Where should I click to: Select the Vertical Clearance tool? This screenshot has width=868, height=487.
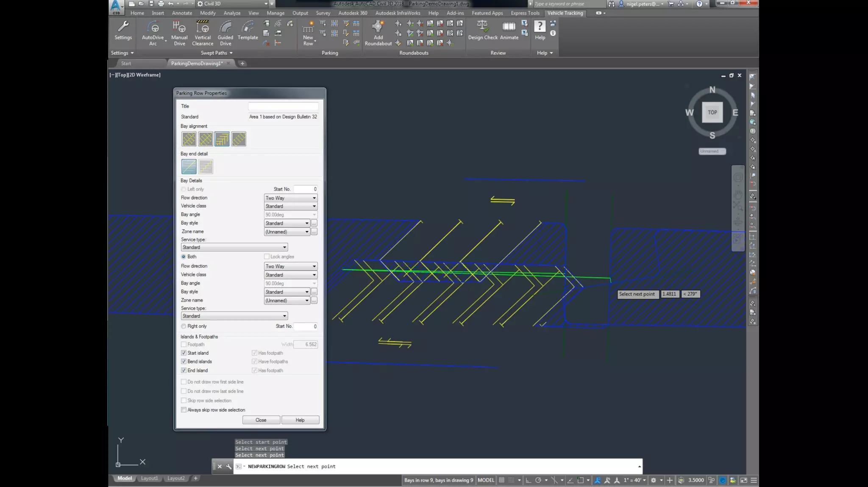203,33
